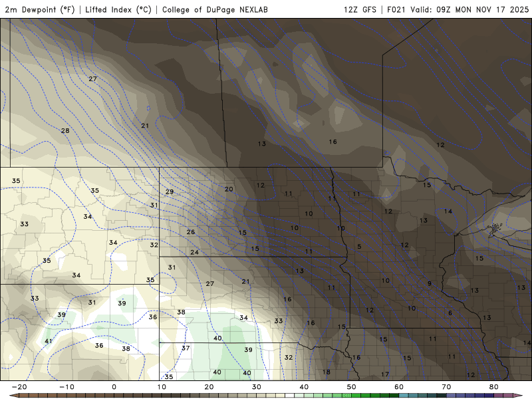Click the 'F021' forecast hour label
532x399 pixels.
point(396,9)
